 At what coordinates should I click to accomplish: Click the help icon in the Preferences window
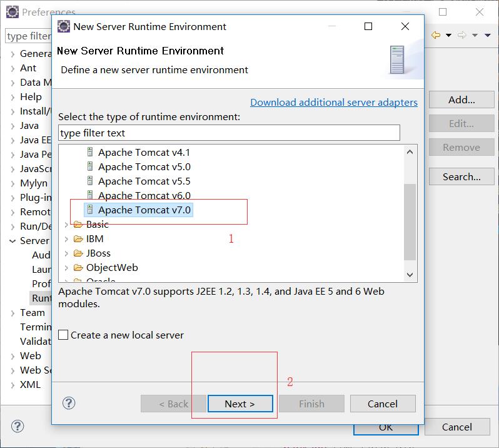pos(17,426)
